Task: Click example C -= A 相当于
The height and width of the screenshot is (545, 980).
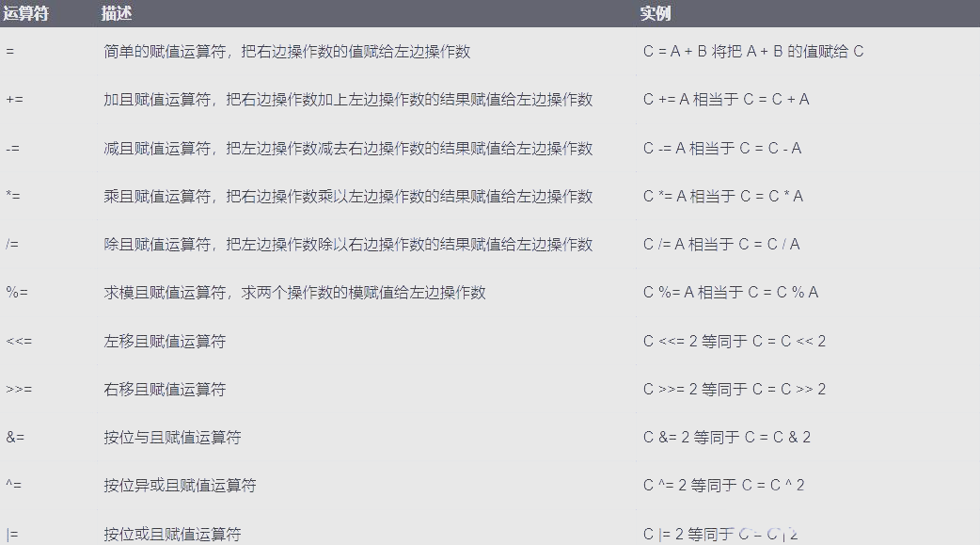Action: 722,149
